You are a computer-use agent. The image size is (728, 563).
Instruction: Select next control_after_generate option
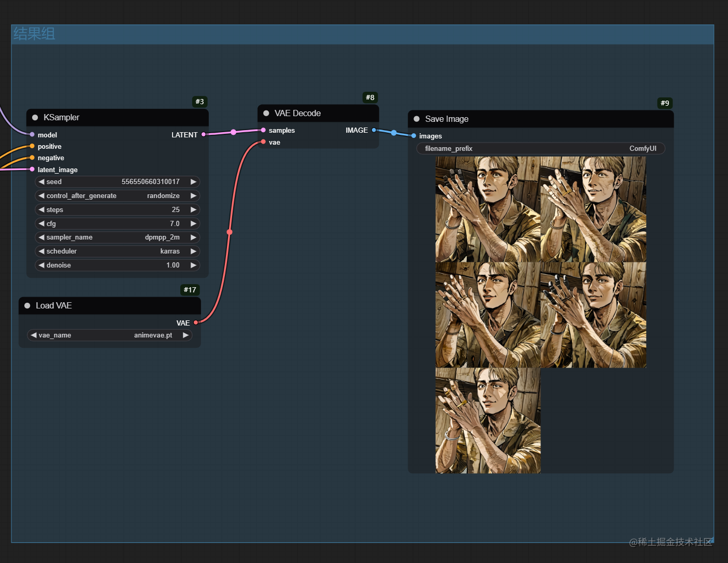click(193, 196)
